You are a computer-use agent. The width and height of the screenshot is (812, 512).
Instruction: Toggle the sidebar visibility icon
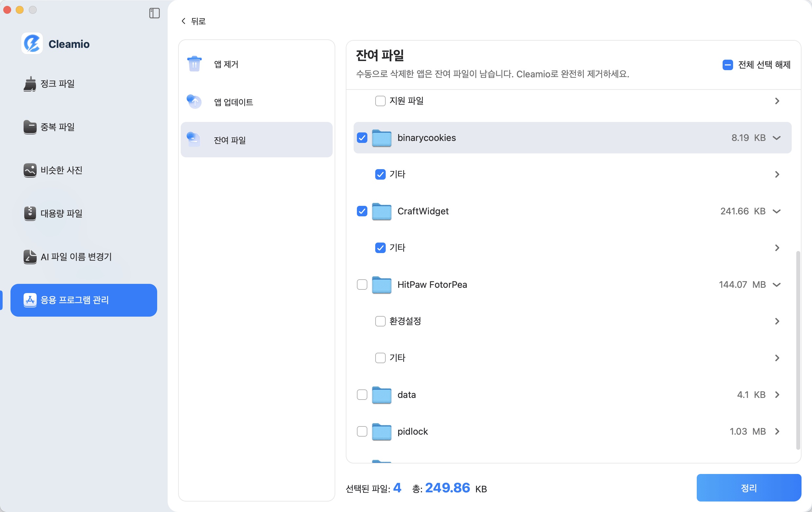pyautogui.click(x=155, y=13)
